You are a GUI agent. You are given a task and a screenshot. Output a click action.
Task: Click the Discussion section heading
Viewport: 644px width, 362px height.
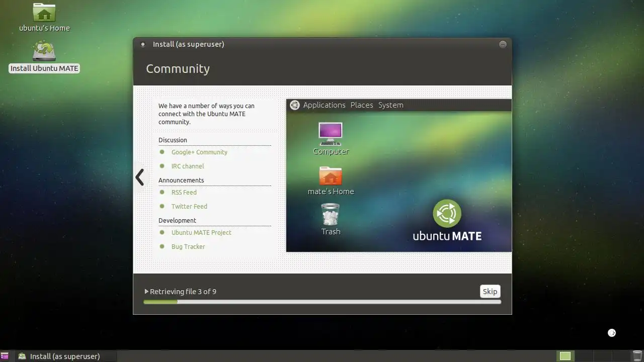click(x=173, y=140)
